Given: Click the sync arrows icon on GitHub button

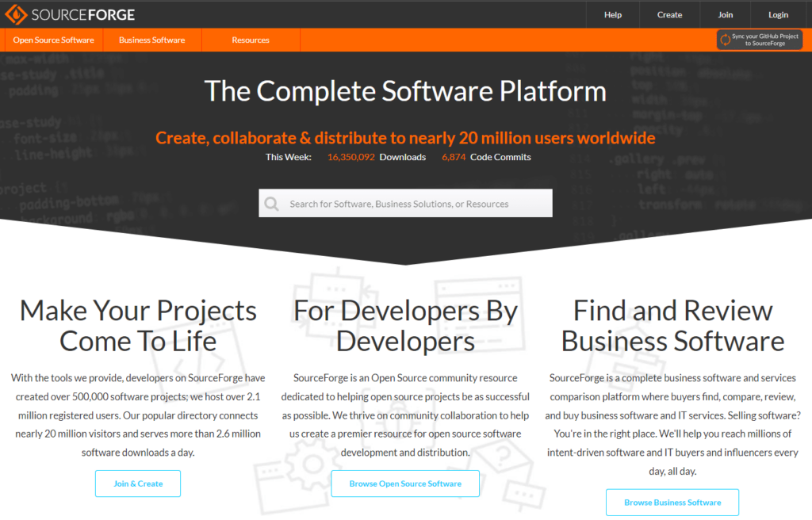Looking at the screenshot, I should (724, 39).
